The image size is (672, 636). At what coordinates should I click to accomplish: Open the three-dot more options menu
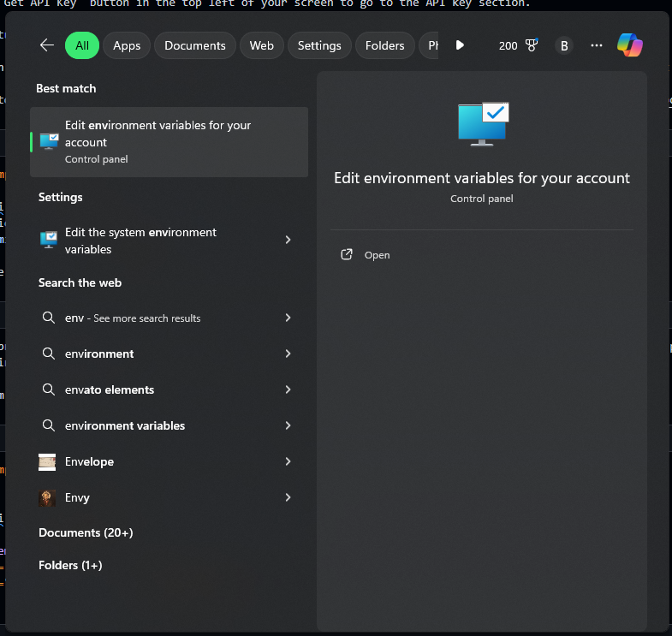(597, 45)
